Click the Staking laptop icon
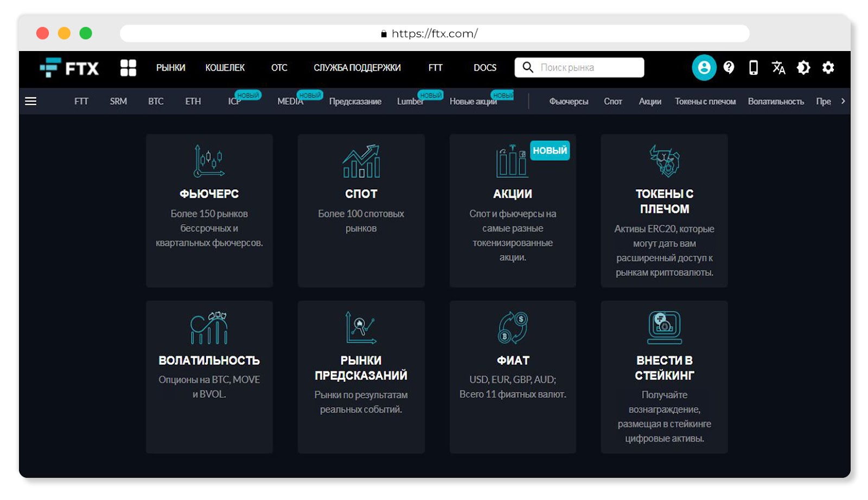868x500 pixels. click(x=665, y=327)
